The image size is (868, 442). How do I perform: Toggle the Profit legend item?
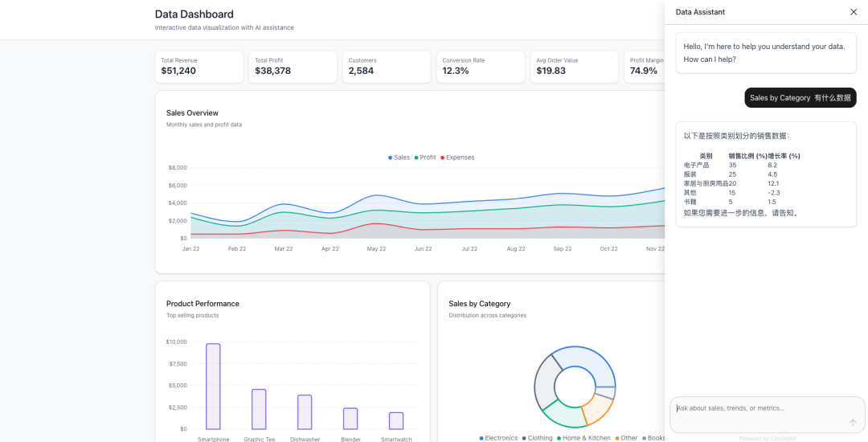[425, 158]
